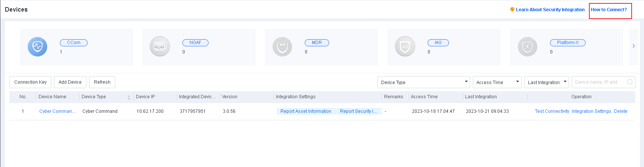Click the Connection Key button
This screenshot has height=167, width=644.
(30, 82)
